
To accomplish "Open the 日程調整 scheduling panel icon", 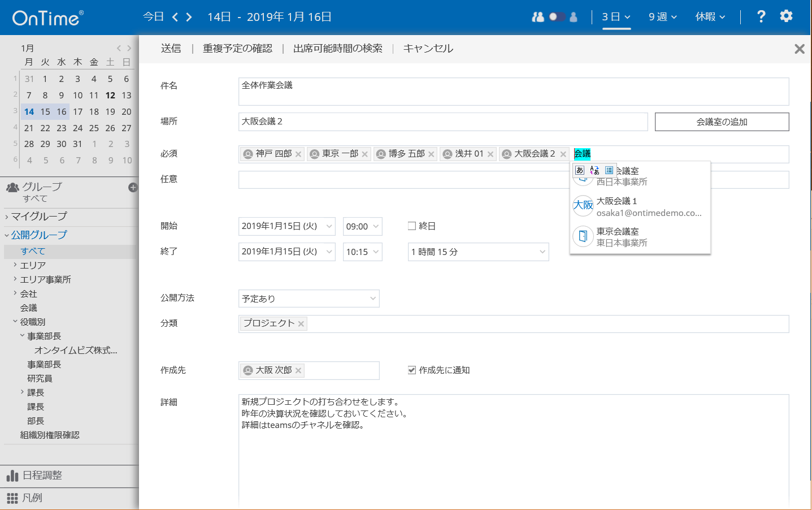I will [x=12, y=476].
